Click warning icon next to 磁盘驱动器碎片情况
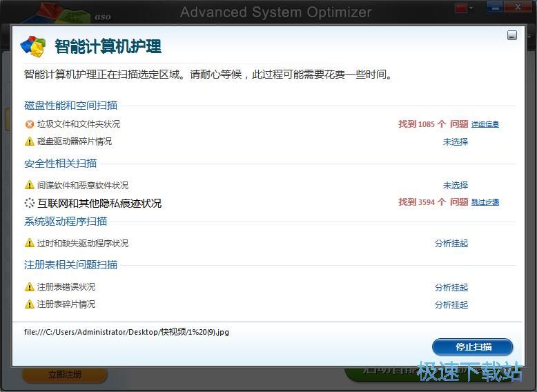The image size is (537, 392). 30,141
